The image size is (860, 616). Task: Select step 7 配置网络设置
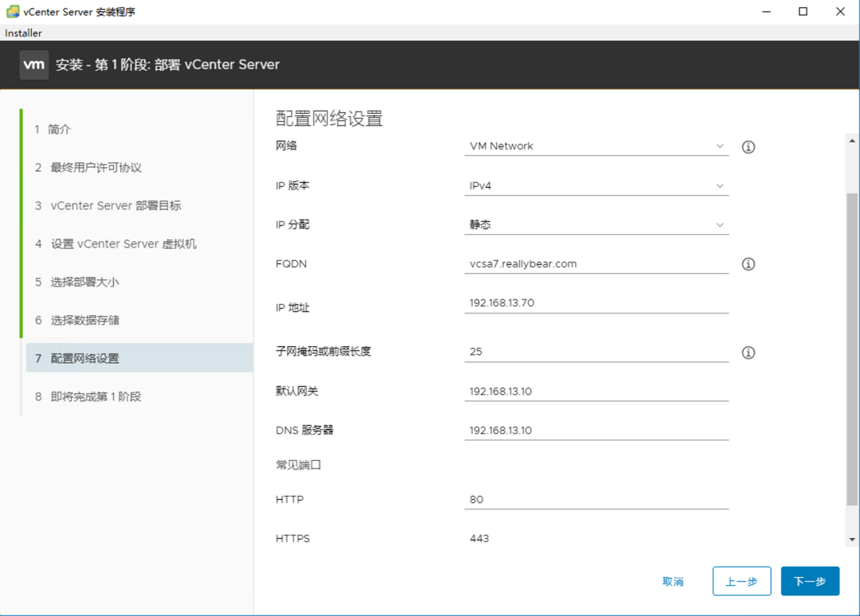[139, 358]
